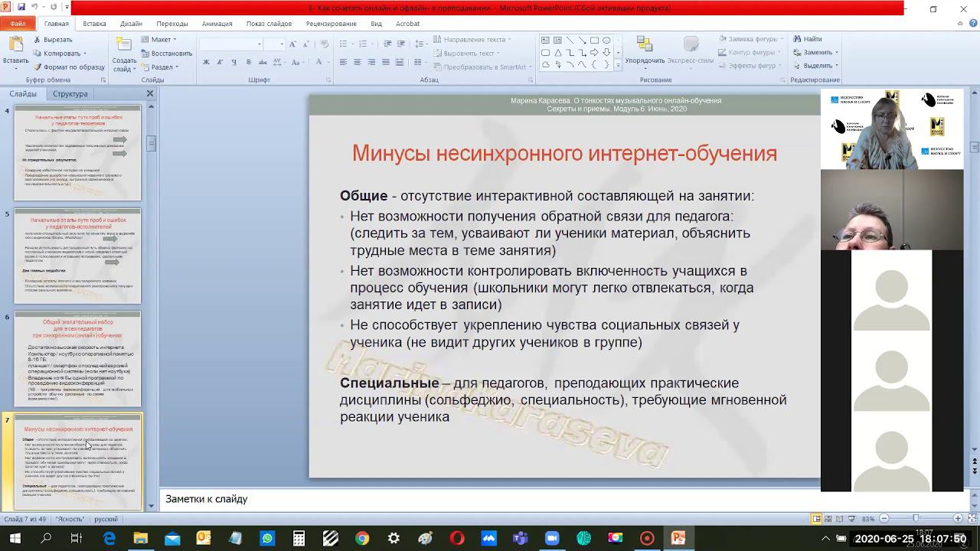Click the русский language indicator in status bar
Screen dimensions: 980x551
(106, 519)
